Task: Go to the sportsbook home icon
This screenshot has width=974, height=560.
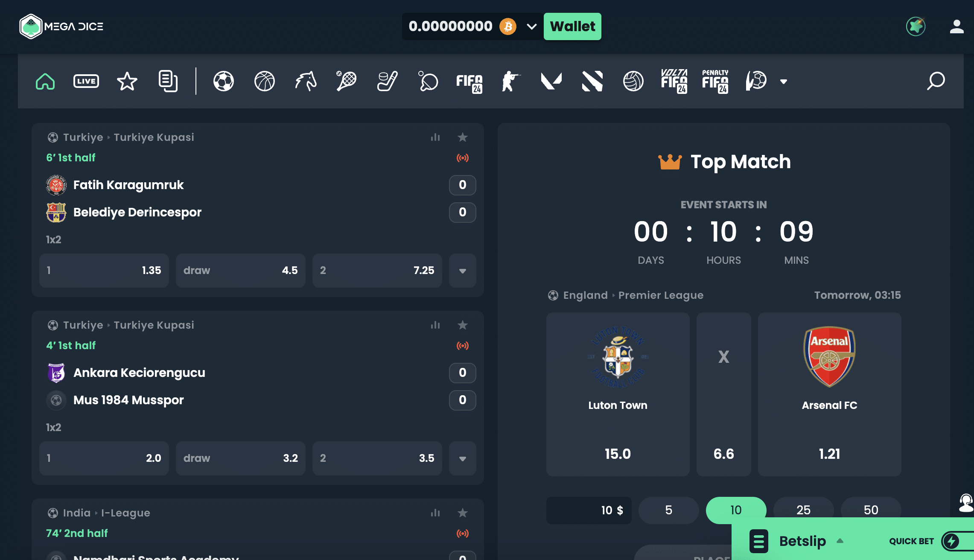Action: click(45, 81)
